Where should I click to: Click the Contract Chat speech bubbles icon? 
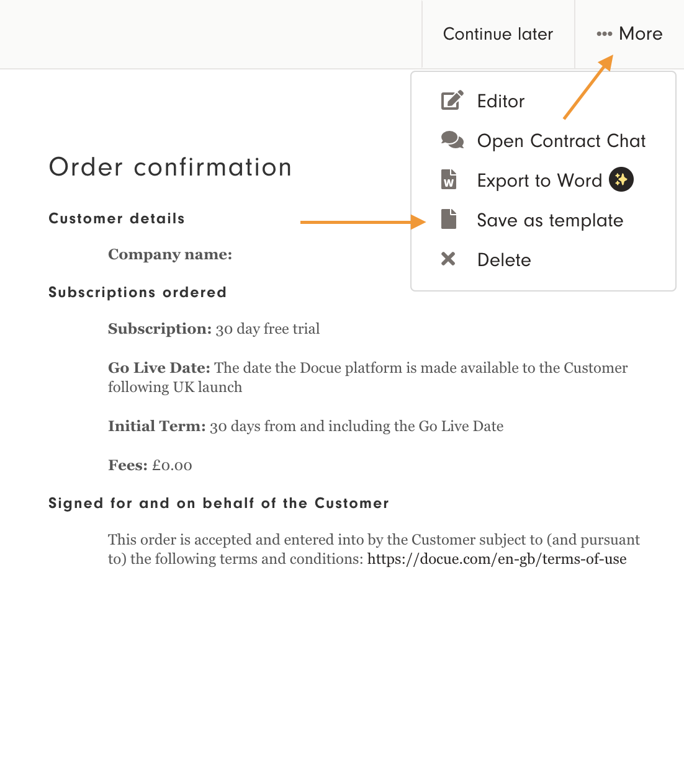click(452, 140)
